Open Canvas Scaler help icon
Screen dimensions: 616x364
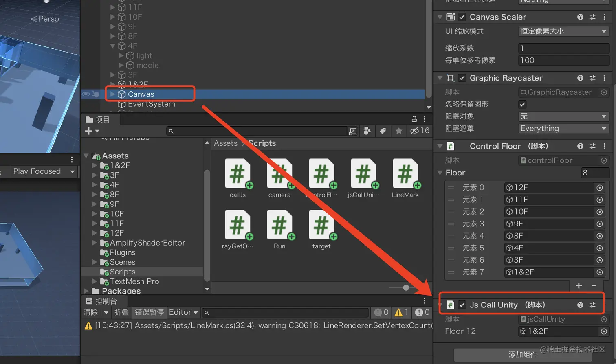(580, 17)
